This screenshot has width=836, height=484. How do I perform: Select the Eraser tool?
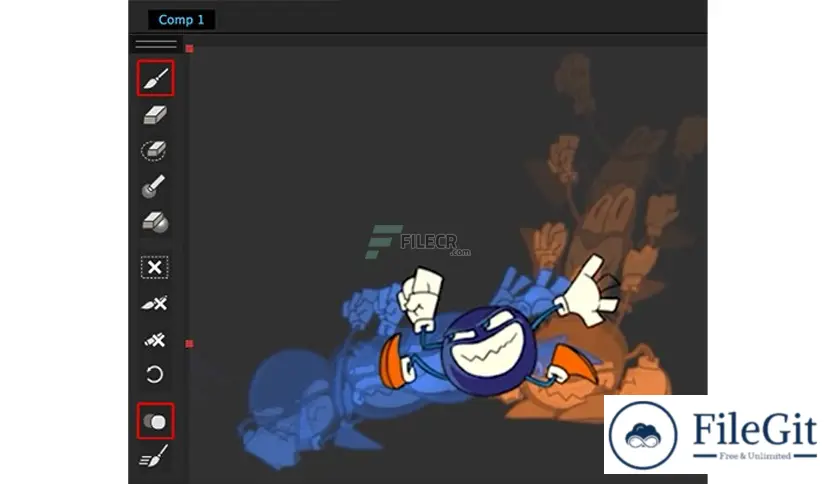[x=155, y=115]
